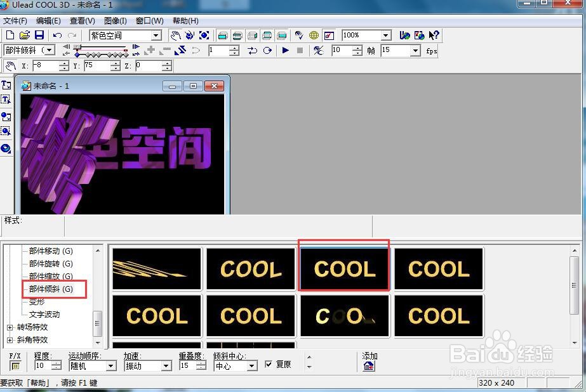Open the 部件倾斜 property dropdown
Viewport: 586px width, 392px height.
(x=50, y=50)
